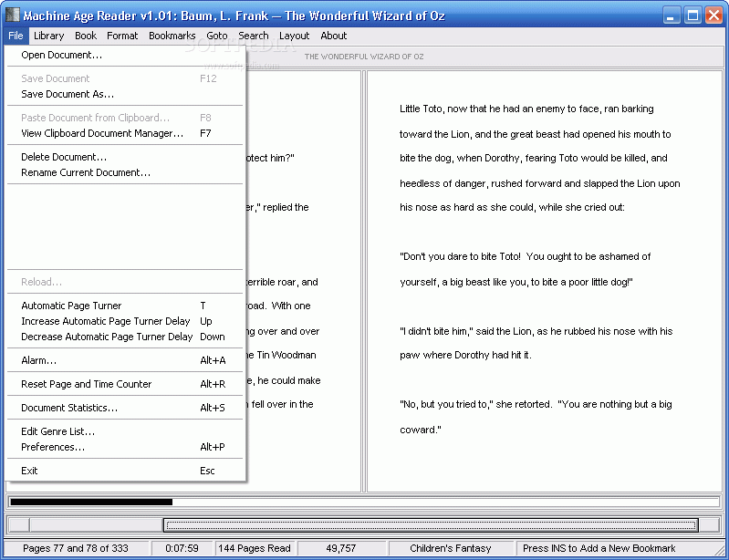Select Increase Automatic Page Turner Delay
The image size is (729, 560).
[125, 321]
